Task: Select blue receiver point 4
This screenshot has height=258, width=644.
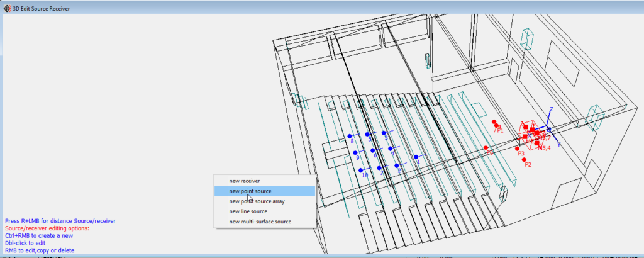Action: point(390,149)
